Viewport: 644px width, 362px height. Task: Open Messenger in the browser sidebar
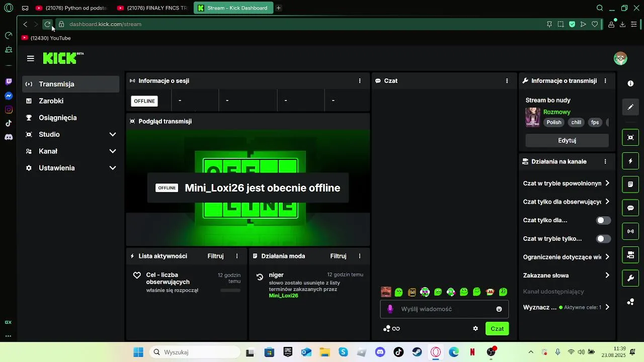[x=9, y=96]
